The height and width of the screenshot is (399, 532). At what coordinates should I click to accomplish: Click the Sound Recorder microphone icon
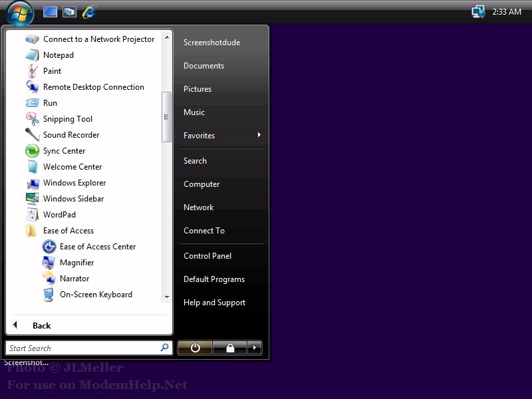32,135
